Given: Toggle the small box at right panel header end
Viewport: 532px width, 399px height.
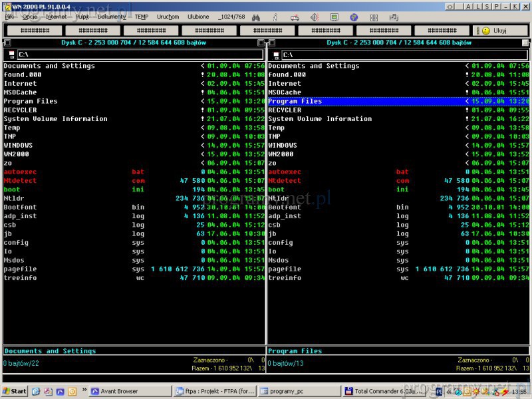Looking at the screenshot, I should coord(525,43).
